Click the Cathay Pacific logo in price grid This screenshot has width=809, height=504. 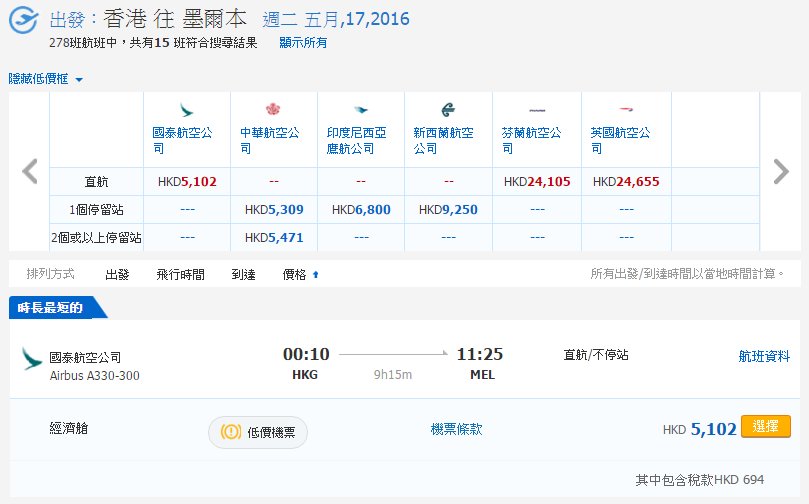(x=186, y=110)
